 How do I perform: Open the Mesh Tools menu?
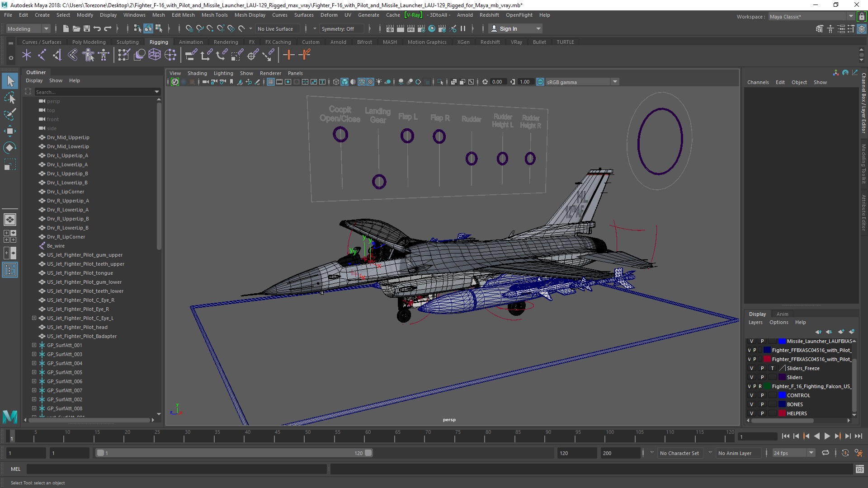[x=214, y=15]
